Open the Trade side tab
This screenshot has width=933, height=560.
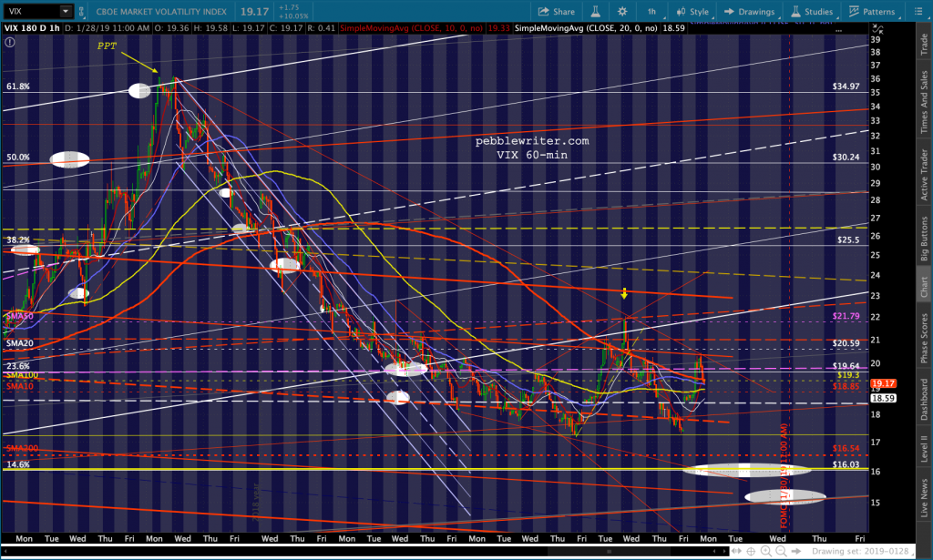[x=924, y=45]
